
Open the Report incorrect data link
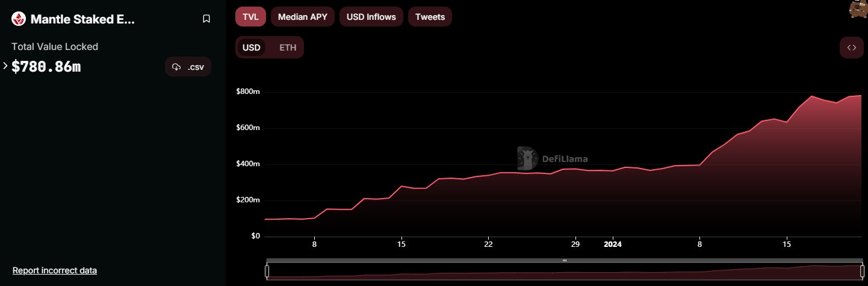click(55, 270)
